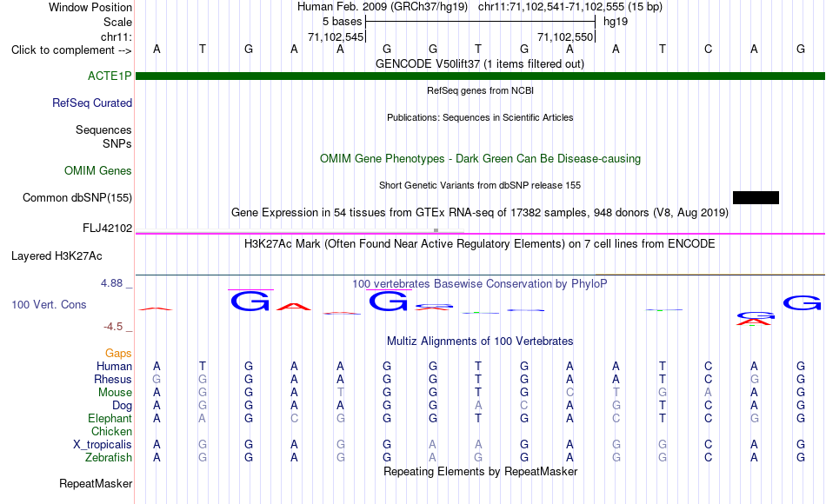
Task: Select the Elephant alignment row label
Action: point(110,418)
